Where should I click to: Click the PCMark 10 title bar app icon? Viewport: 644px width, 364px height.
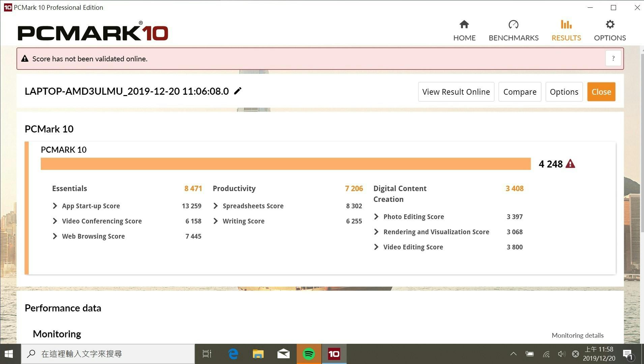pyautogui.click(x=8, y=7)
